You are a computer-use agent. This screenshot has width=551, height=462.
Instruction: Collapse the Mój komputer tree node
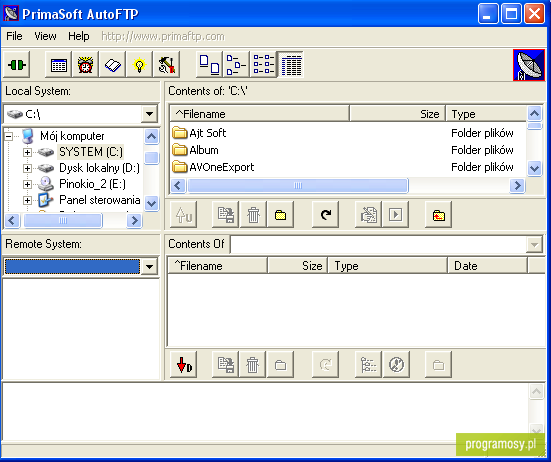(x=9, y=136)
